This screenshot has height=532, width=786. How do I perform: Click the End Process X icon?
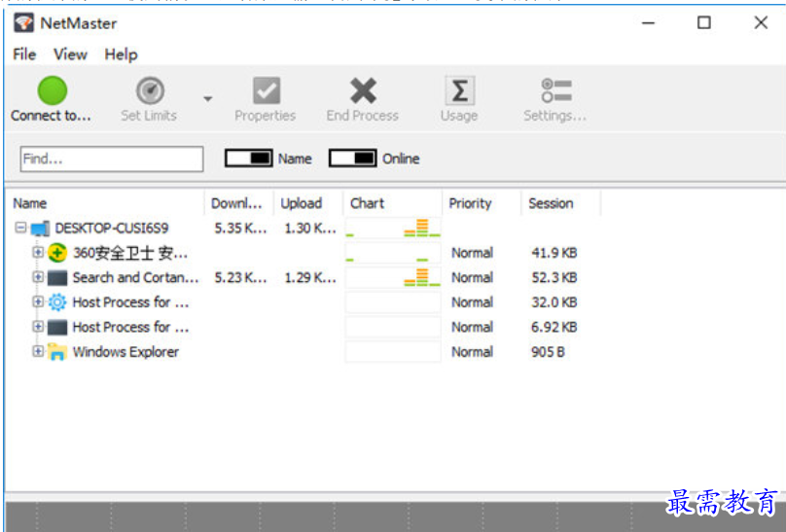pos(363,90)
